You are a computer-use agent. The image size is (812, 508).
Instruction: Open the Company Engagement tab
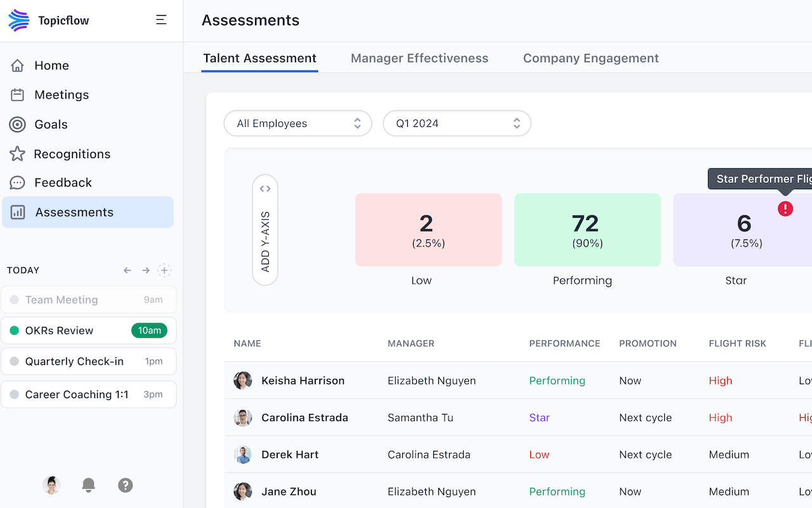click(591, 58)
